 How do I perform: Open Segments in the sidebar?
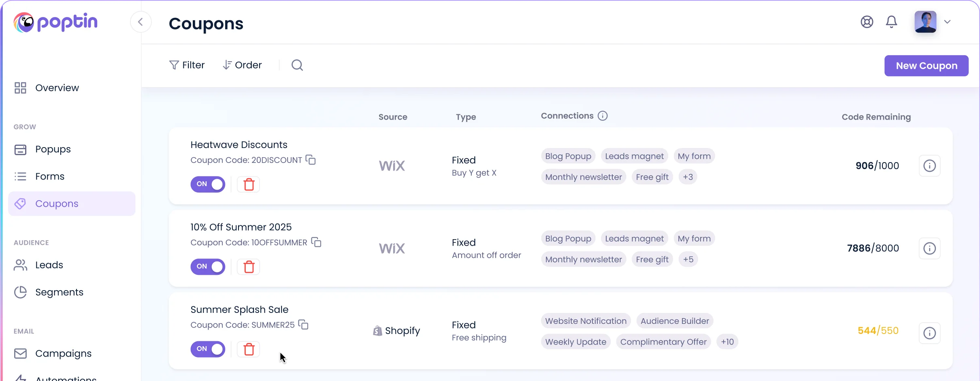point(72,292)
